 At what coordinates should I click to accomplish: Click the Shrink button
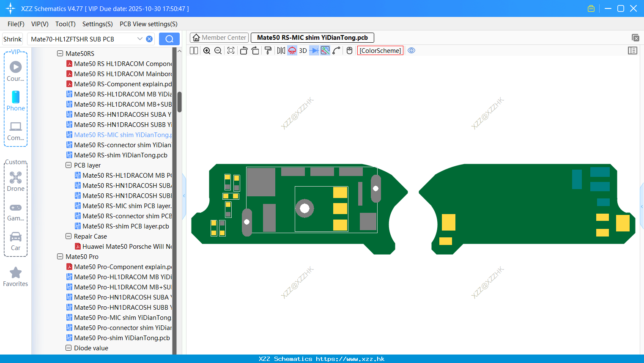(13, 39)
